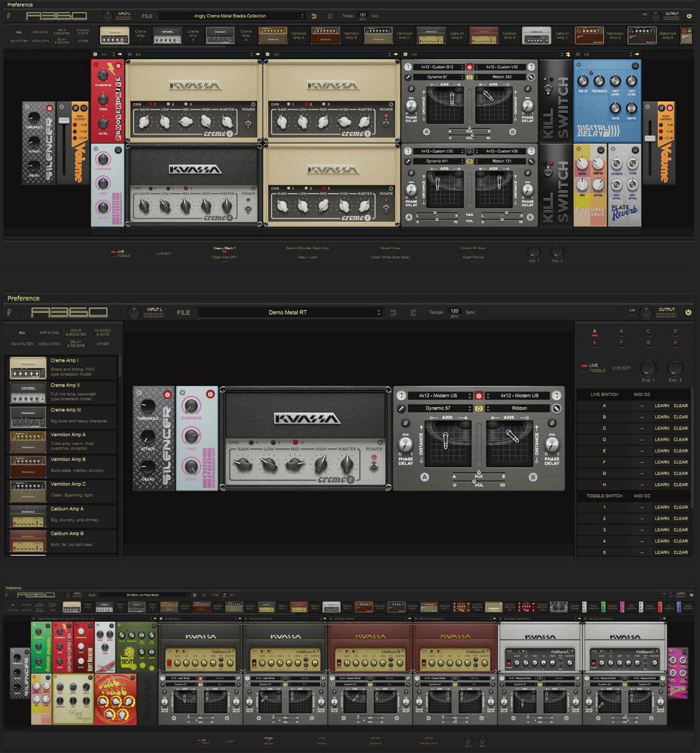The height and width of the screenshot is (753, 700).
Task: Toggle Digital Delay power in Angry Creme window
Action: pos(635,66)
